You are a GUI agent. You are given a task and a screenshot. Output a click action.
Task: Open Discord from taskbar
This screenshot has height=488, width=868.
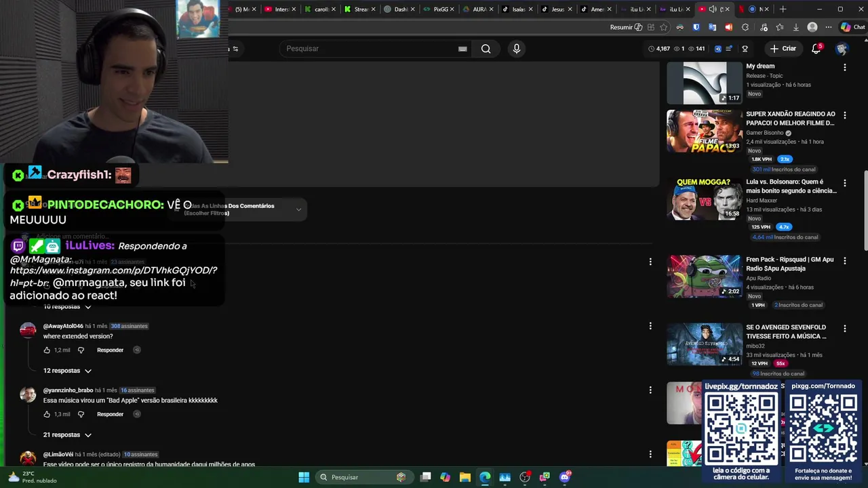(x=565, y=477)
